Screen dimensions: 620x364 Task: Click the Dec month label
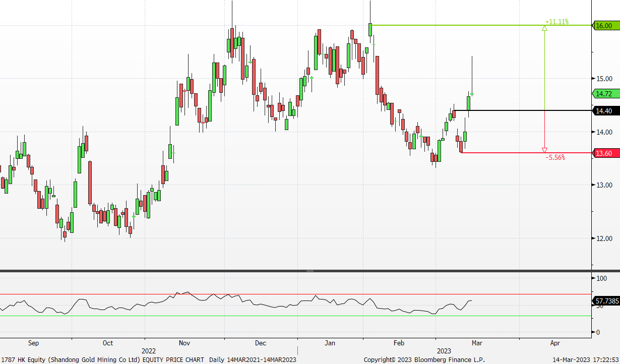tap(260, 343)
